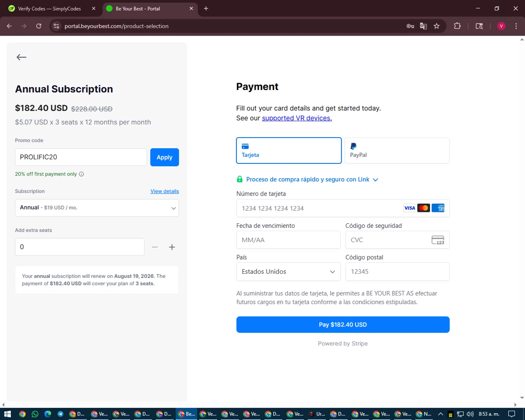Open the Chrome profile avatar V
Viewport: 525px width, 420px height.
[501, 26]
